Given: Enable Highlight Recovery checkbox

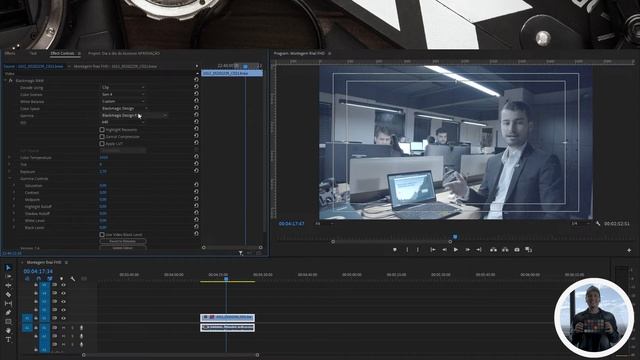Looking at the screenshot, I should click(102, 129).
